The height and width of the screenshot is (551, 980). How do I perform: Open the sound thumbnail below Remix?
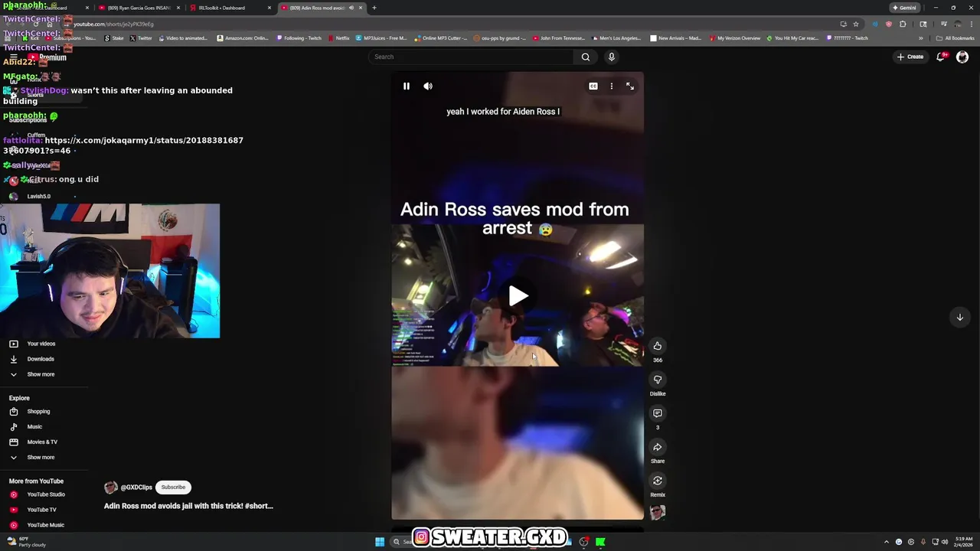(658, 512)
